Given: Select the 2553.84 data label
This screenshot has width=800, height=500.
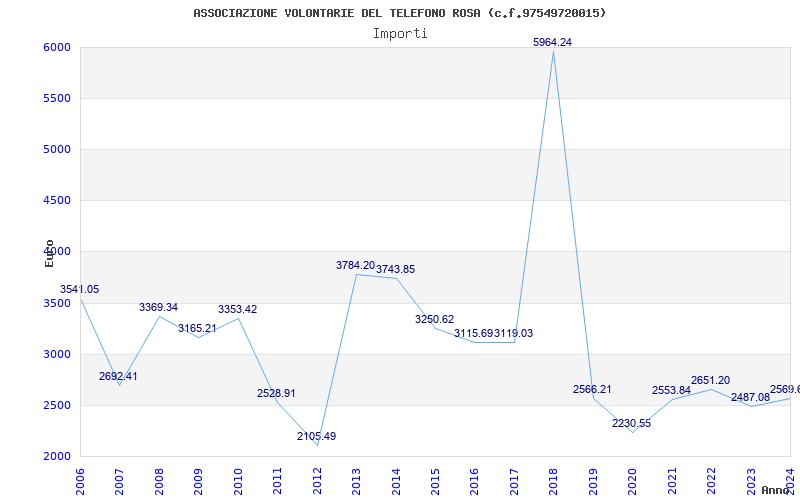Looking at the screenshot, I should coord(671,390).
